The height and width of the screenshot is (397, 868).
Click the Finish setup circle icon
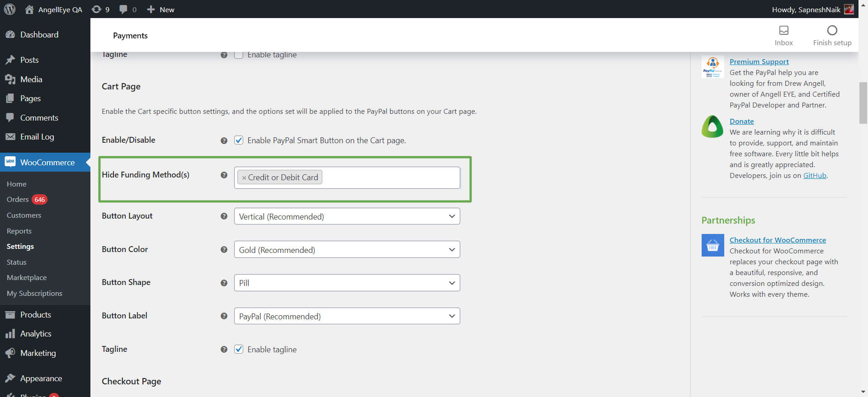[x=832, y=30]
